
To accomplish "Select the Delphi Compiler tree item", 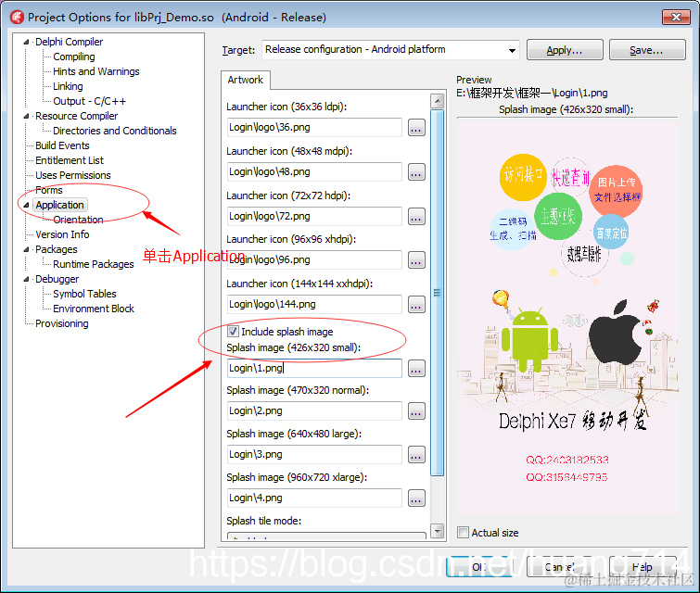I will 69,42.
